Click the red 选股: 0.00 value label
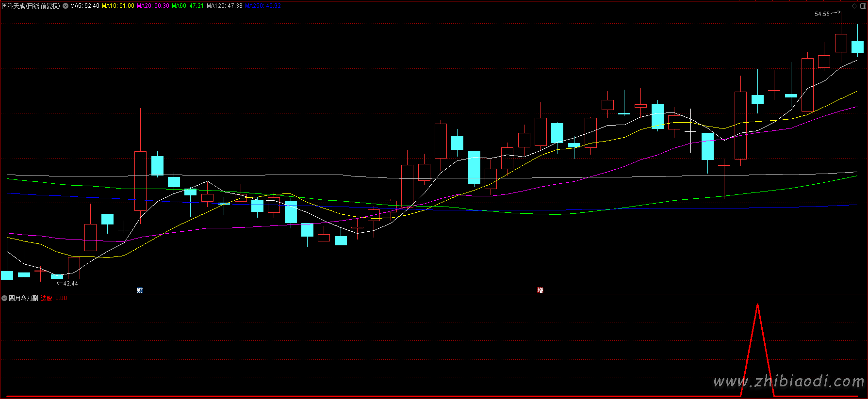This screenshot has height=399, width=868. click(54, 298)
